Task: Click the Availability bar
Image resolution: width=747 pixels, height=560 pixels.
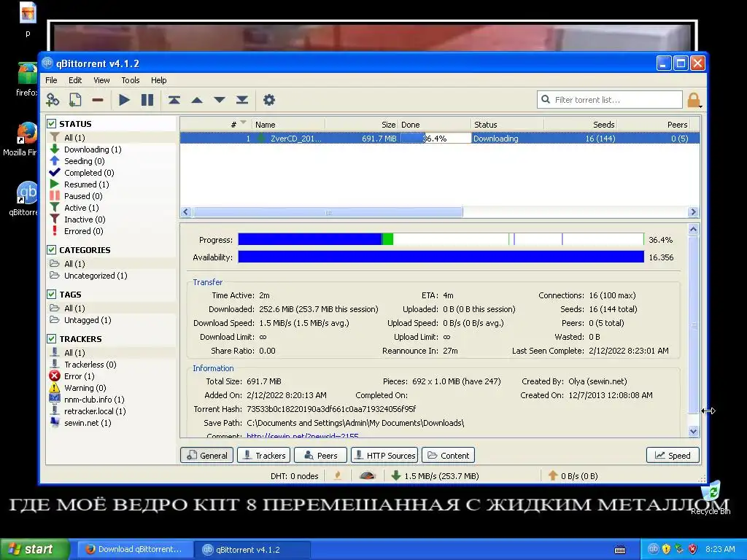Action: pyautogui.click(x=441, y=257)
